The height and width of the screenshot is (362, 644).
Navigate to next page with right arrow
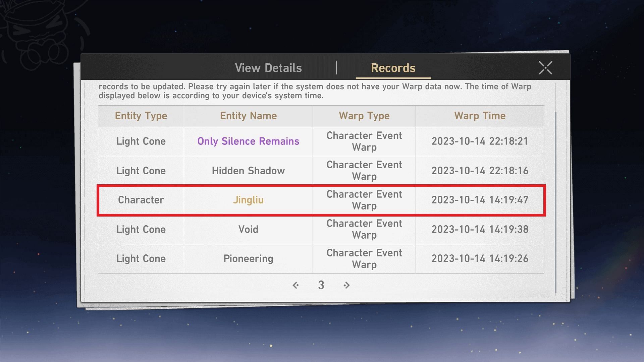[346, 285]
